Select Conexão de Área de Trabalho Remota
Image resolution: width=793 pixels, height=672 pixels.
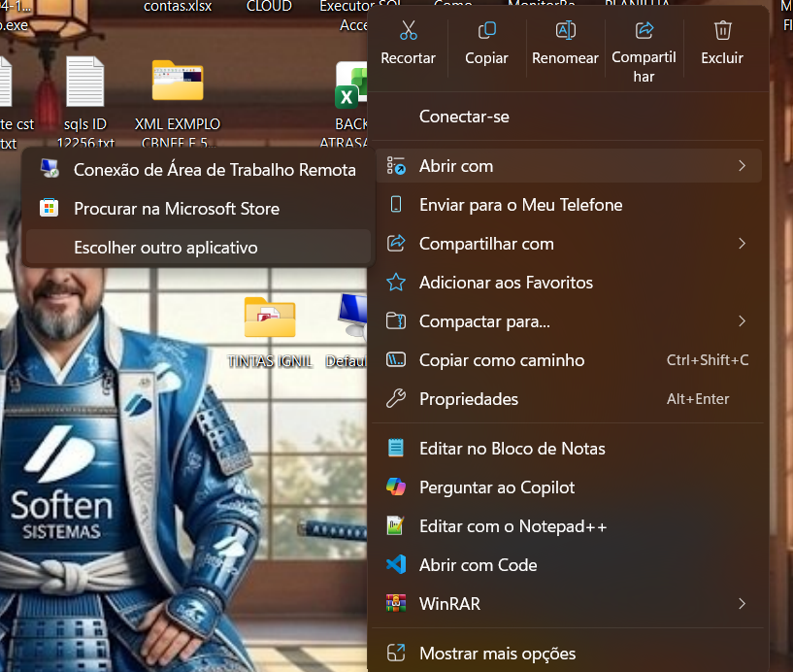198,170
